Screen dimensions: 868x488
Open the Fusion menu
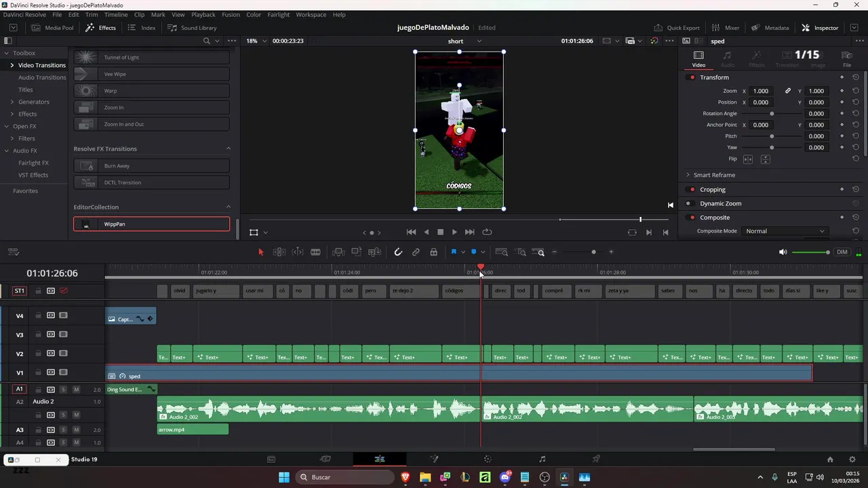[231, 14]
